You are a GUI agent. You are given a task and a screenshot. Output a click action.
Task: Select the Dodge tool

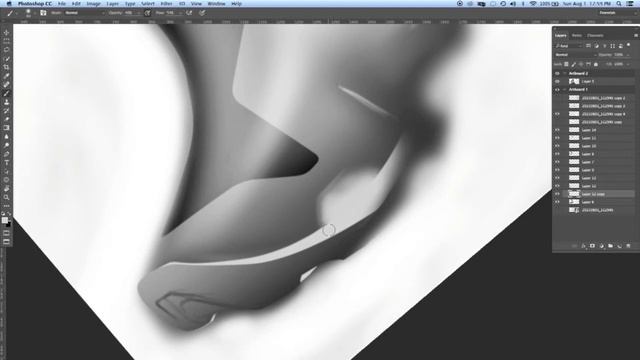coord(6,145)
